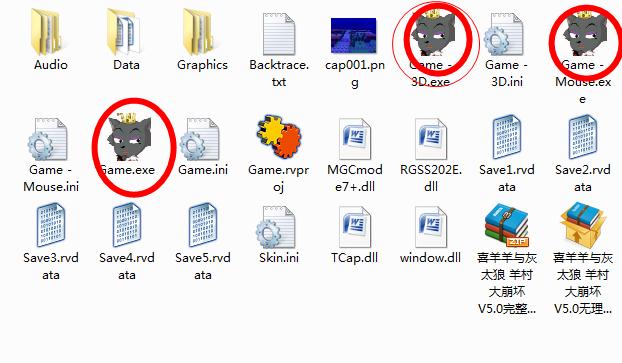Viewport: 622px width, 363px height.
Task: Select the window.dll file icon
Action: [x=431, y=227]
